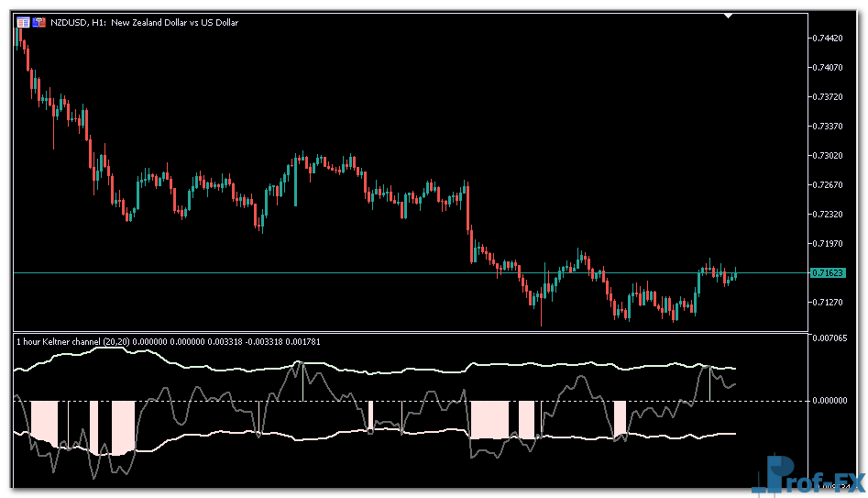This screenshot has width=868, height=498.
Task: Select the current price label 0.71623
Action: (x=829, y=273)
